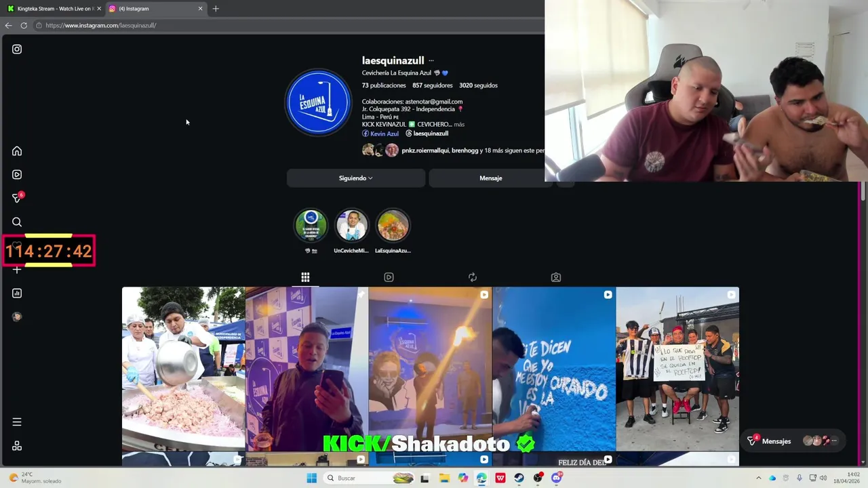Open the first story highlight circle
This screenshot has height=488, width=868.
[x=311, y=226]
